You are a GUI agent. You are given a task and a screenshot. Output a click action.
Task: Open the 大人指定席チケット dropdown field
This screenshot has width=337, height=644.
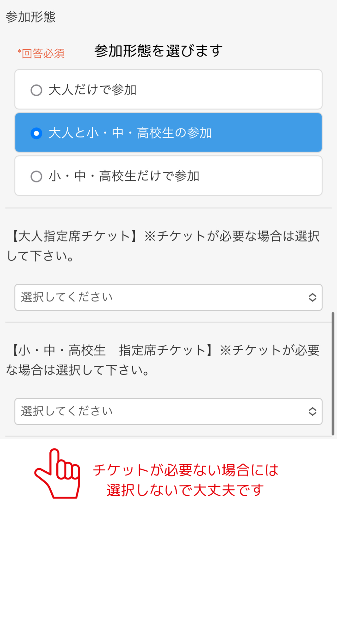168,297
